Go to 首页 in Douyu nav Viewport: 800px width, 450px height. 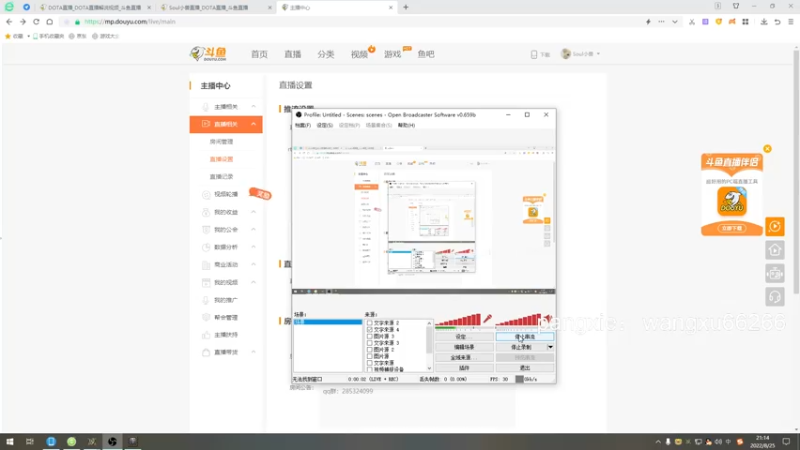pos(259,54)
